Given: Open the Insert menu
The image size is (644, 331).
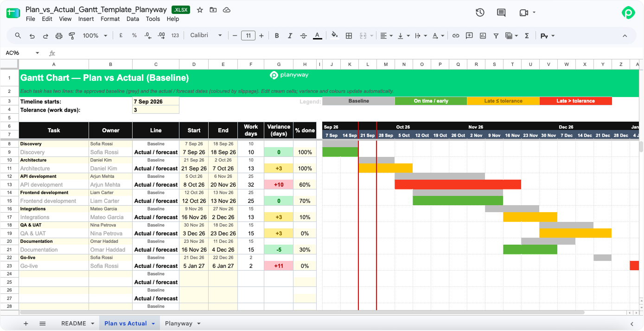Looking at the screenshot, I should pyautogui.click(x=86, y=19).
